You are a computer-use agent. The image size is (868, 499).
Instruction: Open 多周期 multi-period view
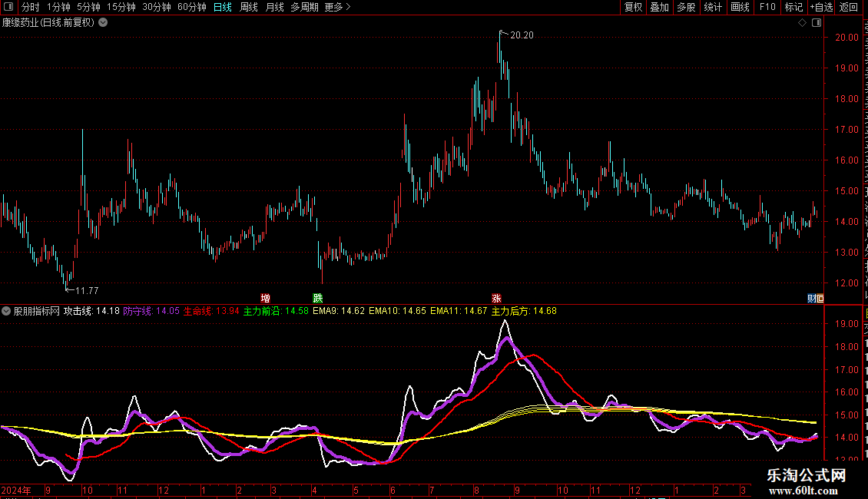[304, 7]
